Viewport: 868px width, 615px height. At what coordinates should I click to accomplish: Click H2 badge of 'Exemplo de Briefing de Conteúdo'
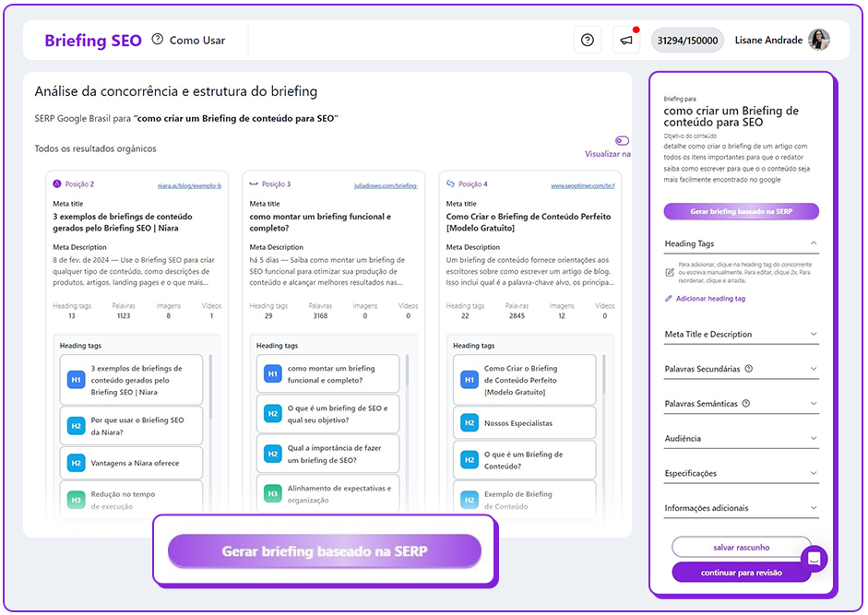click(470, 500)
